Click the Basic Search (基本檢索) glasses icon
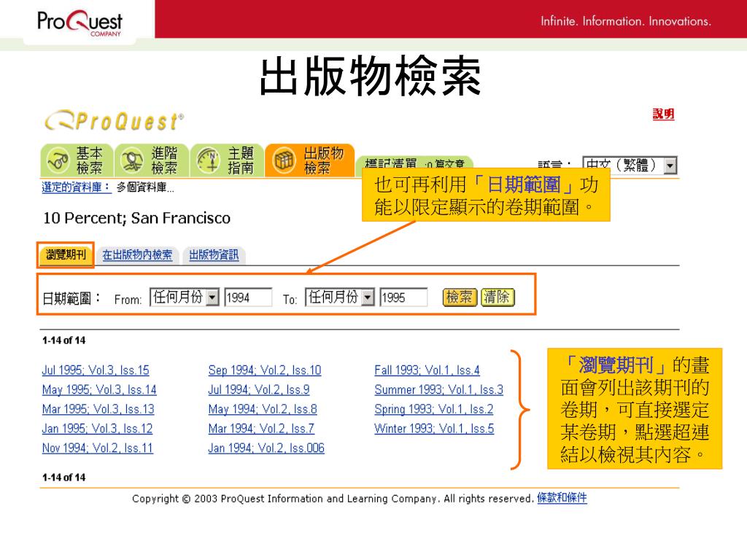 click(58, 160)
